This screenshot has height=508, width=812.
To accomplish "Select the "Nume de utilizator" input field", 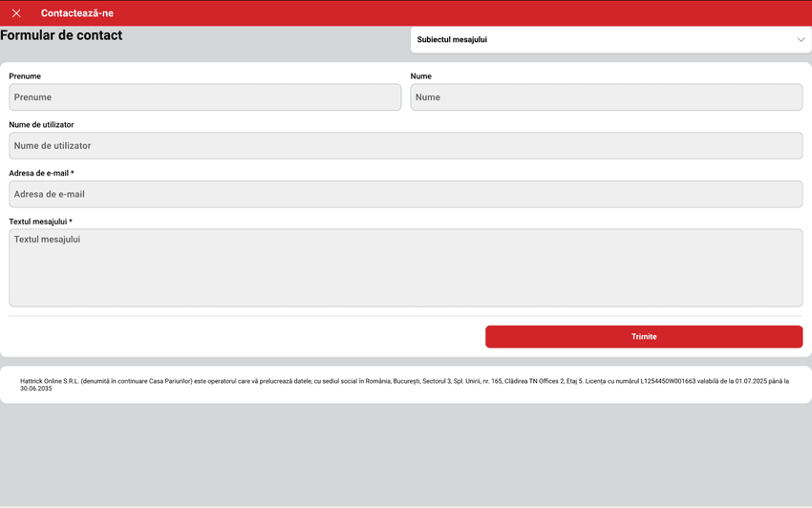I will [x=405, y=146].
